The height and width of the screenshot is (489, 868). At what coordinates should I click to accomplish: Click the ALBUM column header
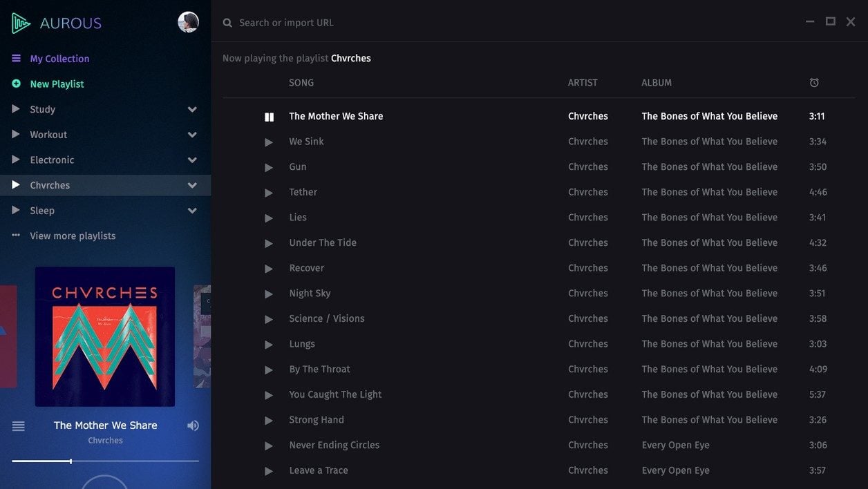(x=657, y=82)
